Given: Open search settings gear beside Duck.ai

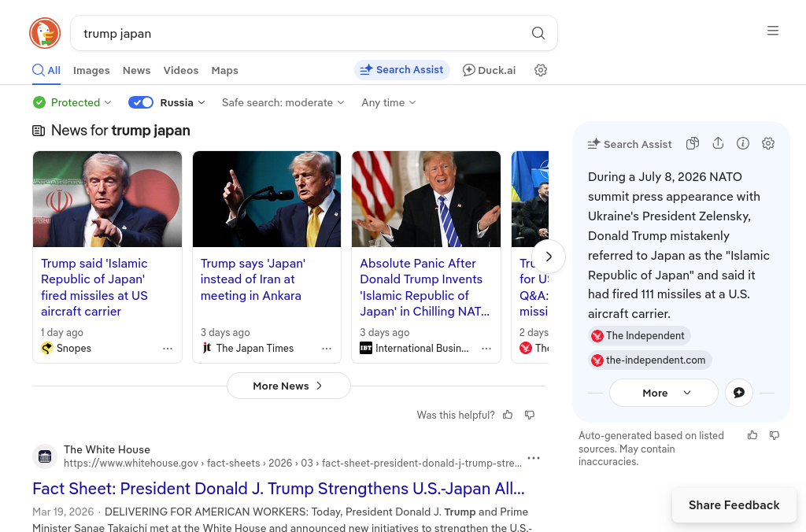Looking at the screenshot, I should (x=540, y=70).
